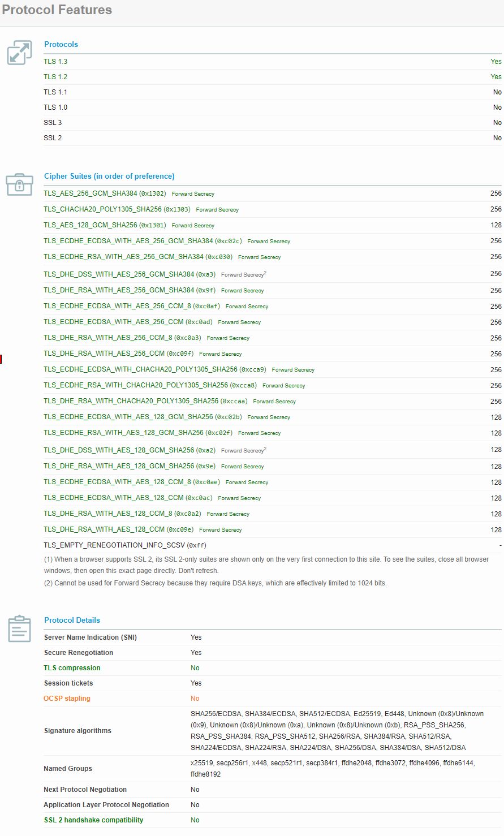Click the Named Groups label
Screen dimensions: 504x836
[x=67, y=769]
